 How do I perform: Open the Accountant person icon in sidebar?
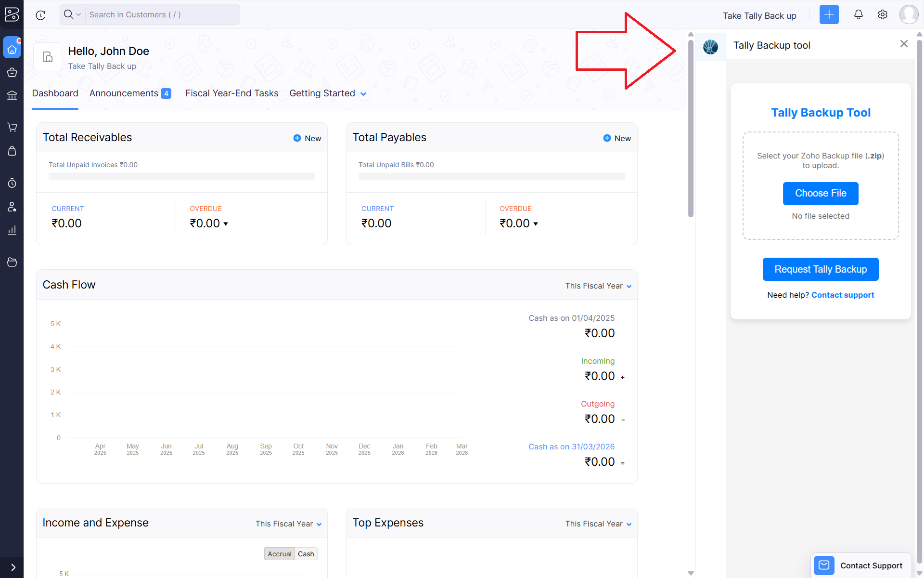pyautogui.click(x=12, y=207)
